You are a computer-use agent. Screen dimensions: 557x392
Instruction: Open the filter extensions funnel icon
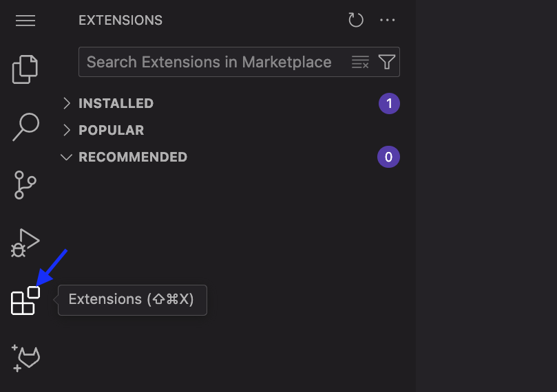pyautogui.click(x=387, y=63)
